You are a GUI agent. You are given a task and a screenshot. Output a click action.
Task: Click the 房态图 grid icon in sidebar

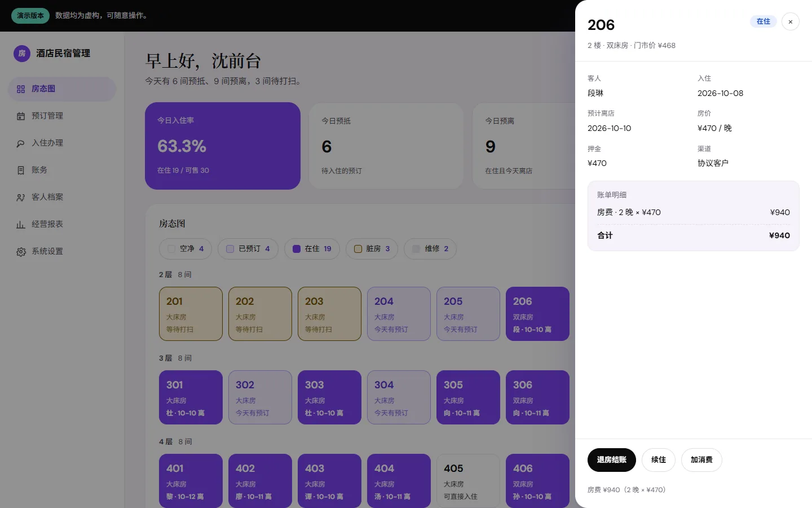coord(21,89)
